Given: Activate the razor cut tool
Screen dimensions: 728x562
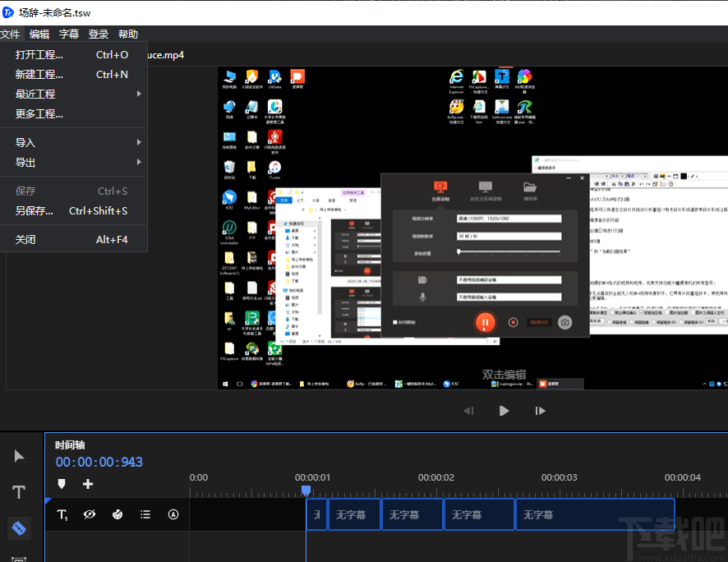Looking at the screenshot, I should 19,527.
